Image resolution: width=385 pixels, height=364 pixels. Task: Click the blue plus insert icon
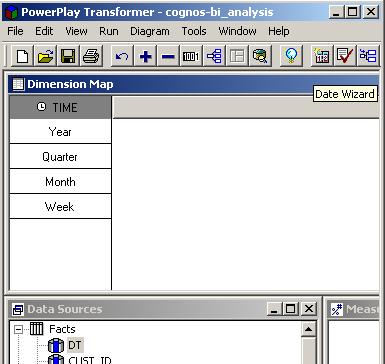click(x=145, y=56)
